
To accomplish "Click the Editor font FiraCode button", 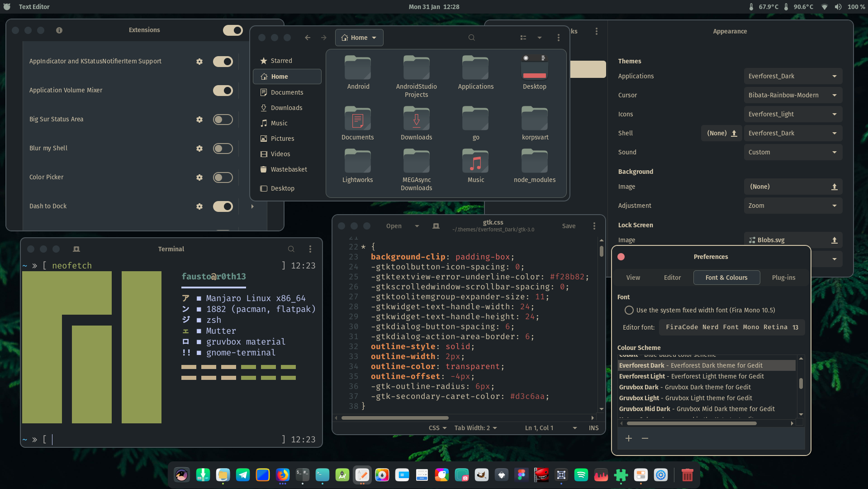I will (x=732, y=327).
